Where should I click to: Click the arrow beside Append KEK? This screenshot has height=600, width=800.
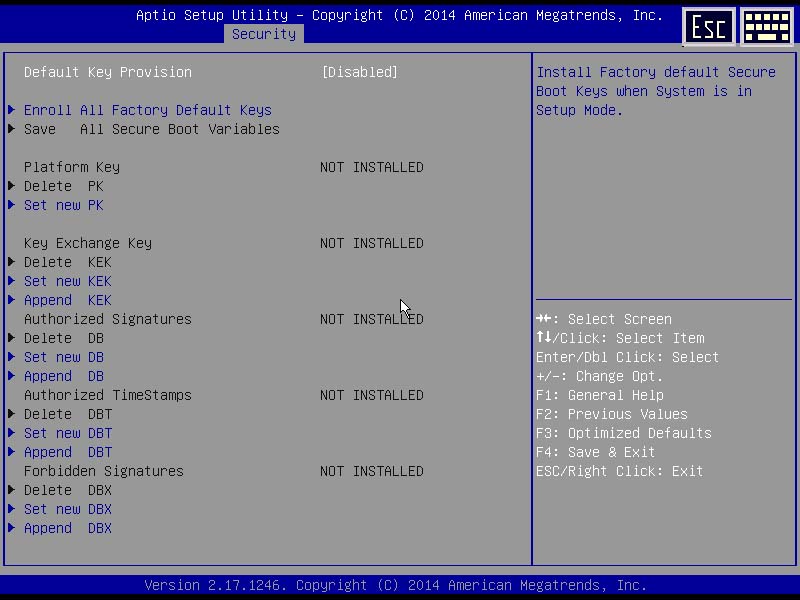[12, 299]
